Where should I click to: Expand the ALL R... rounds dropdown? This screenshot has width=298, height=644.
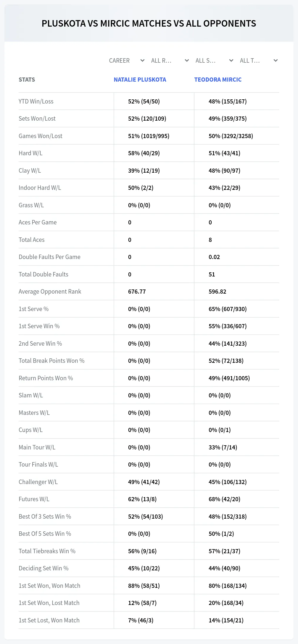[170, 61]
